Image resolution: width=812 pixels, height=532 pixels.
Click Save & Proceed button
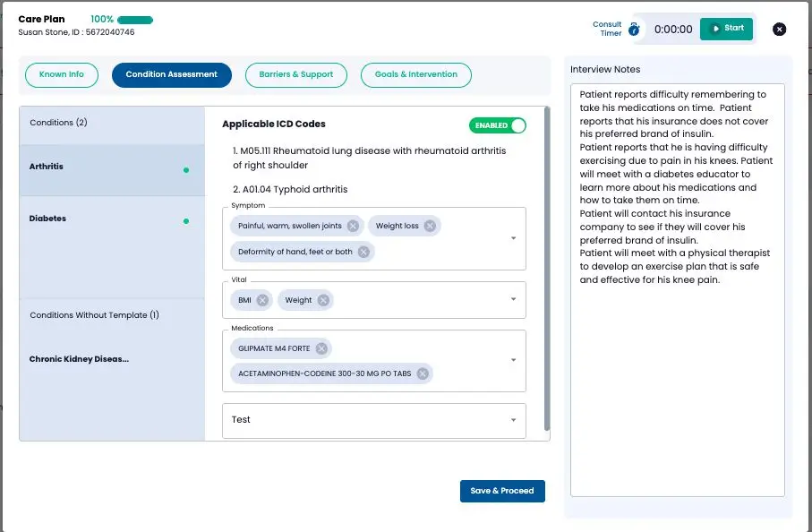[502, 491]
